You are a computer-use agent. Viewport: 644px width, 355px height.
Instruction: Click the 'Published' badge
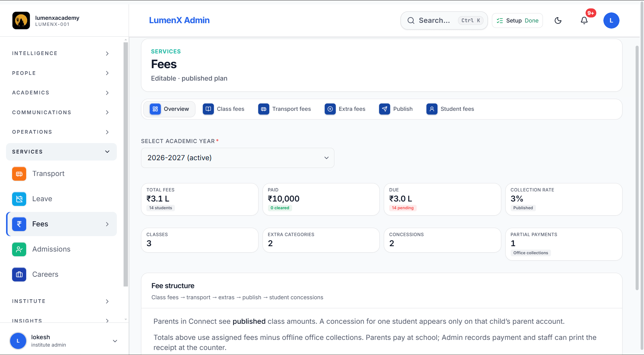click(523, 208)
